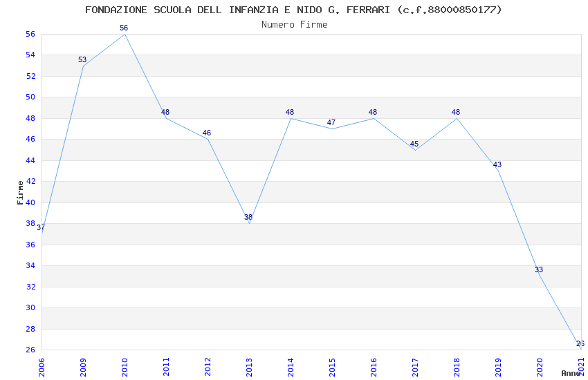Click the y-axis tick value 28
The width and height of the screenshot is (588, 380).
[x=30, y=329]
